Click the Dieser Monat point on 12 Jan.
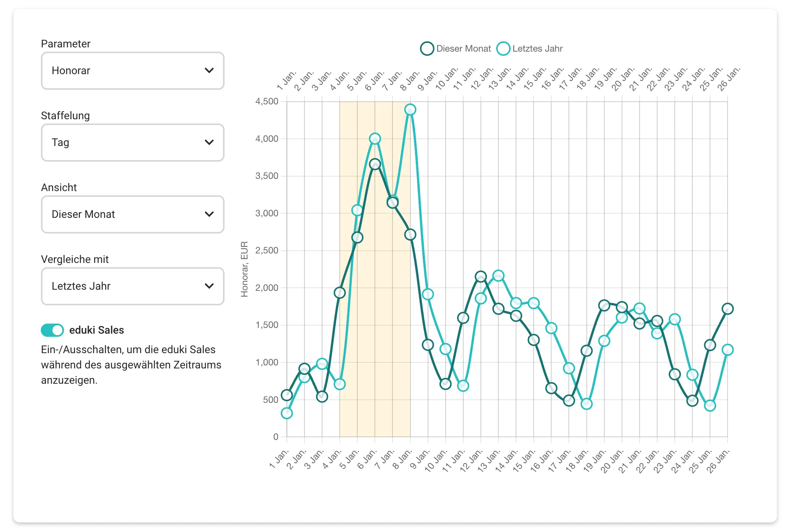 481,276
